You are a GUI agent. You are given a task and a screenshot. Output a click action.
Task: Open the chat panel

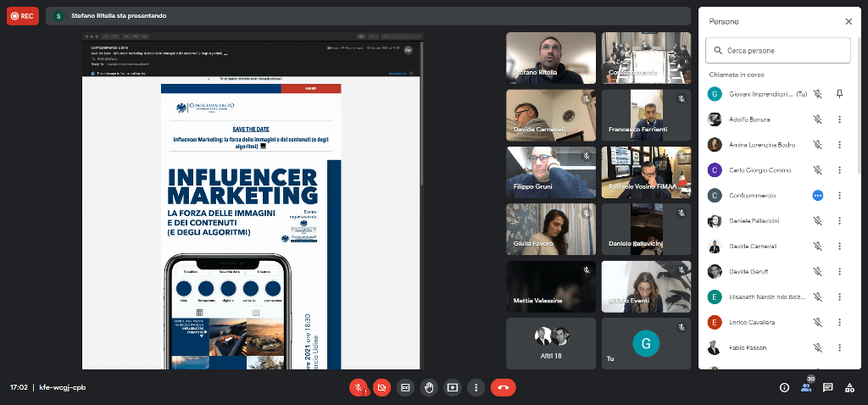[x=828, y=387]
